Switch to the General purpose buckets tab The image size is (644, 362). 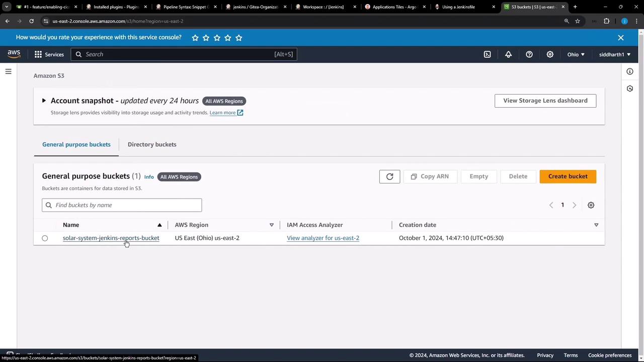point(76,144)
